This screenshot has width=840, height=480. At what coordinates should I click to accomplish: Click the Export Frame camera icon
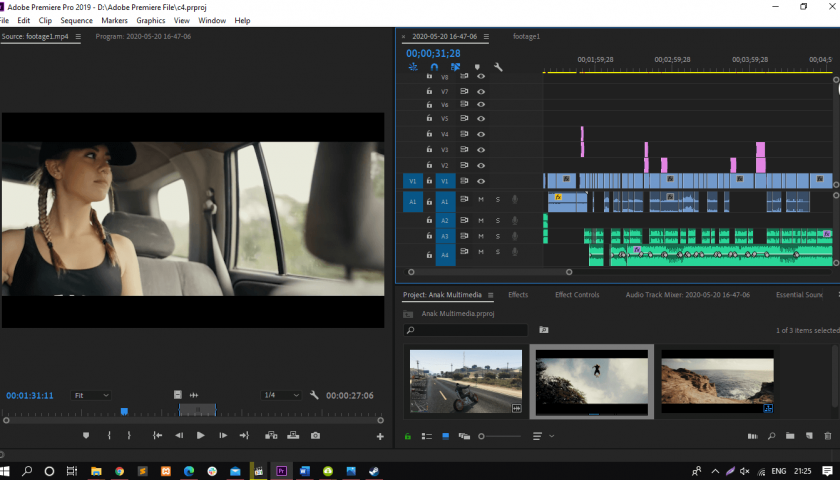[x=315, y=436]
